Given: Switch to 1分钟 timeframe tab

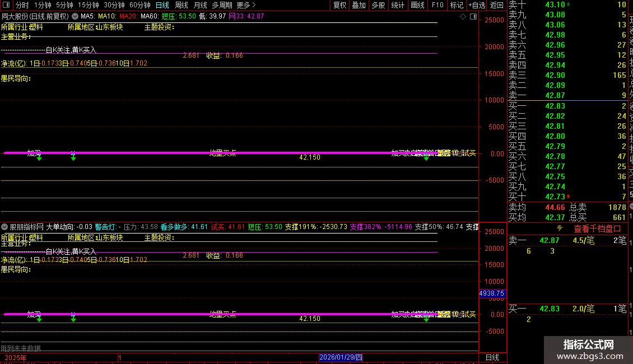Looking at the screenshot, I should tap(43, 5).
